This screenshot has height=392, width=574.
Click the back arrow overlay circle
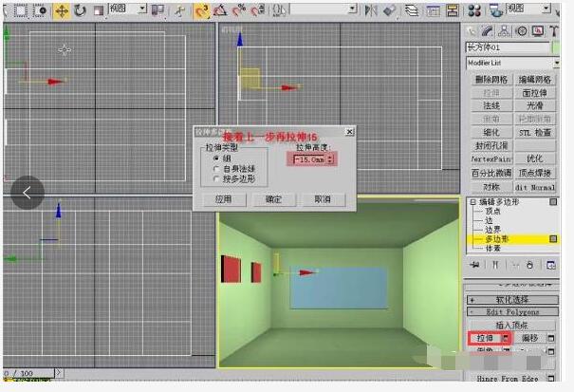pos(28,193)
